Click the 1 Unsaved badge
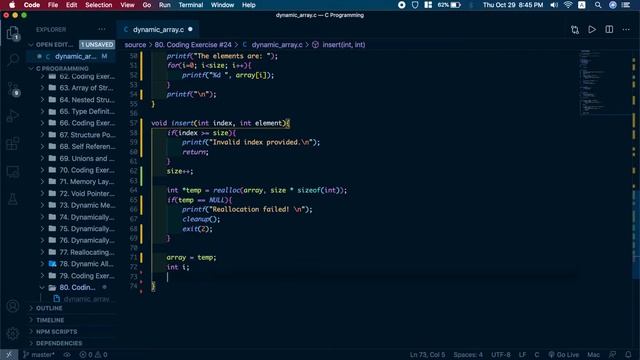The height and width of the screenshot is (360, 640). 97,44
